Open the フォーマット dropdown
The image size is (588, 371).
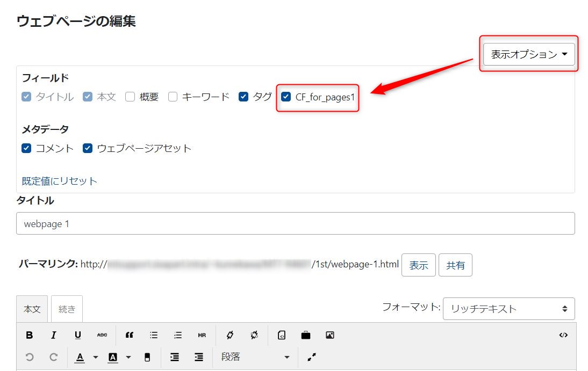(x=507, y=309)
